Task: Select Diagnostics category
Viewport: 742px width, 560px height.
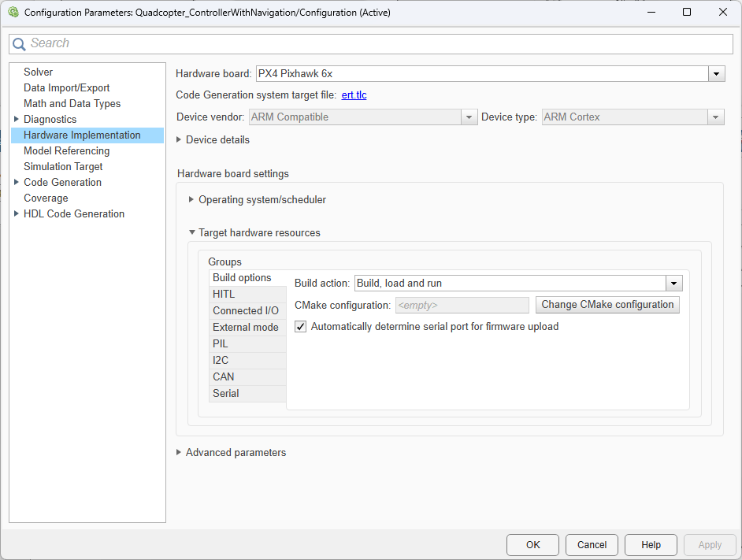Action: click(50, 119)
